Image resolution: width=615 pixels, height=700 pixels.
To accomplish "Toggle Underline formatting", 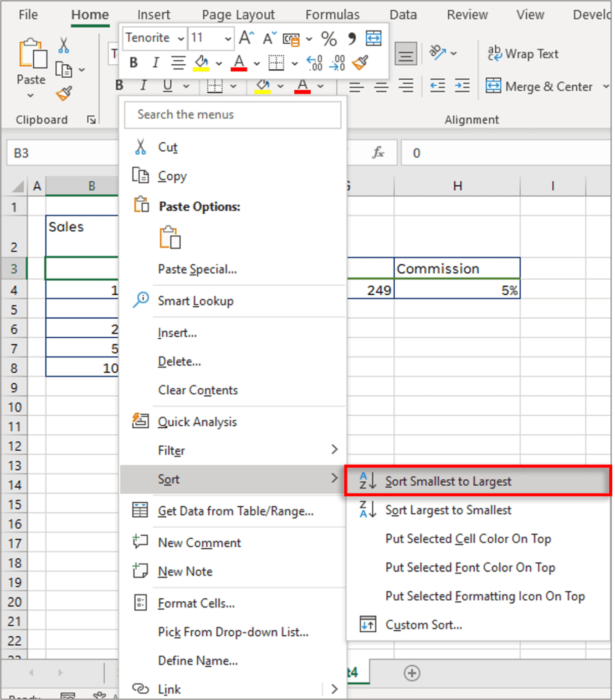I will point(167,86).
